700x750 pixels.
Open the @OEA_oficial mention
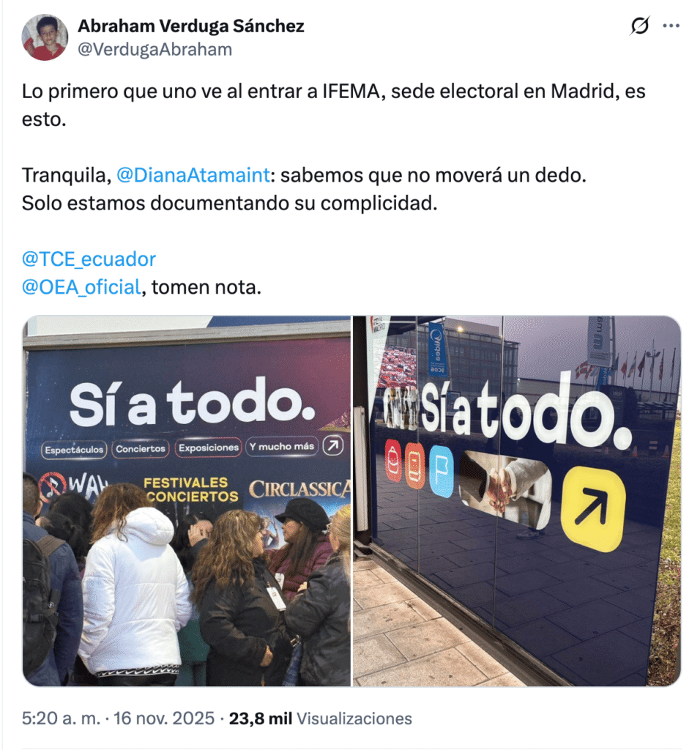[x=81, y=287]
